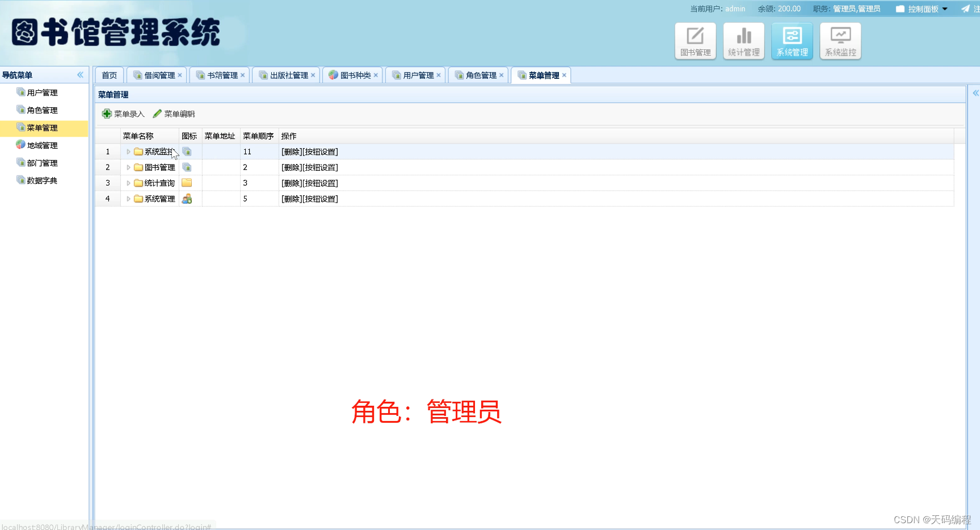Click the folder icon in the 统计查询 row
Image resolution: width=980 pixels, height=530 pixels.
click(x=187, y=183)
